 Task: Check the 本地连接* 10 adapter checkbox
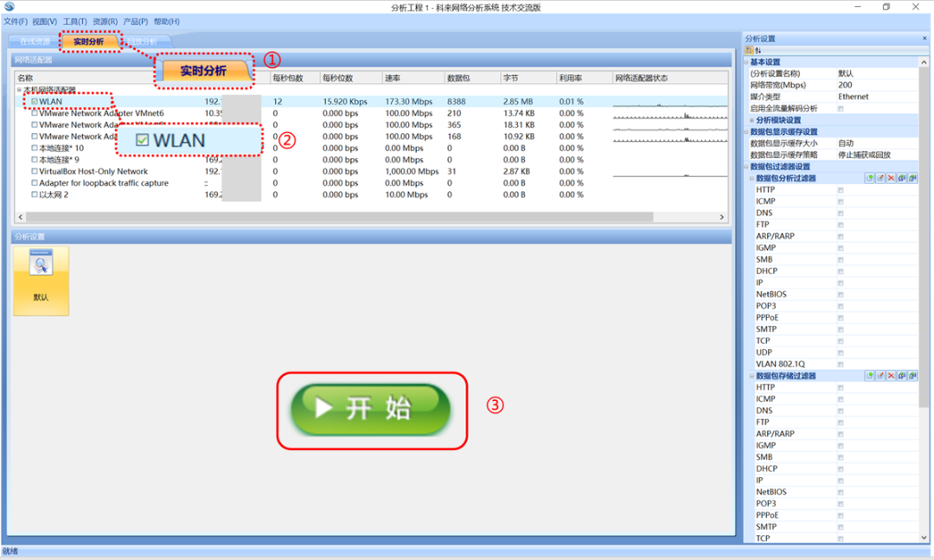[35, 148]
